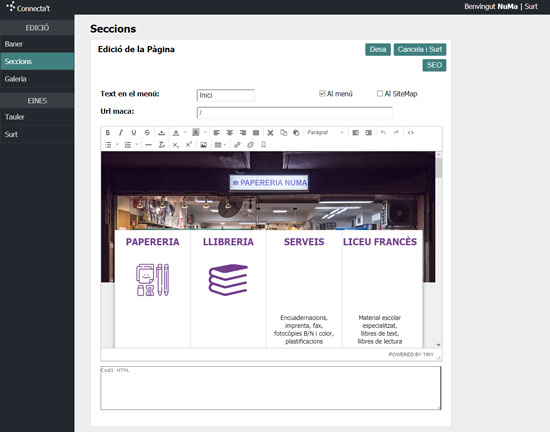Clear formatting icon

click(161, 145)
